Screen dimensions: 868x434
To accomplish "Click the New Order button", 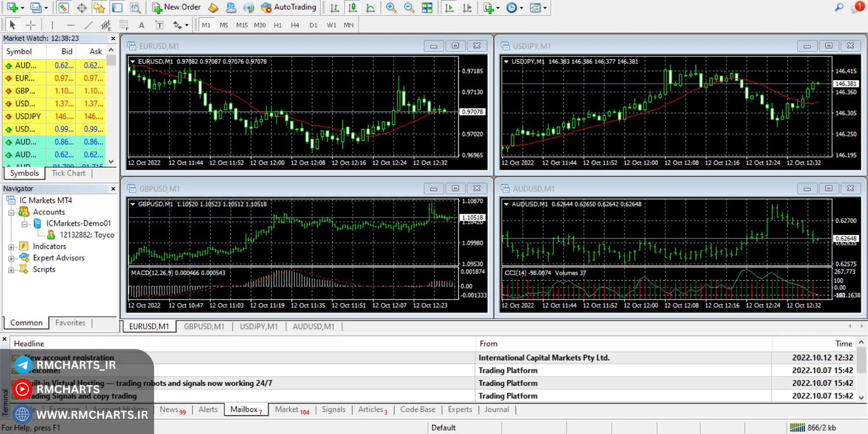I will (176, 7).
